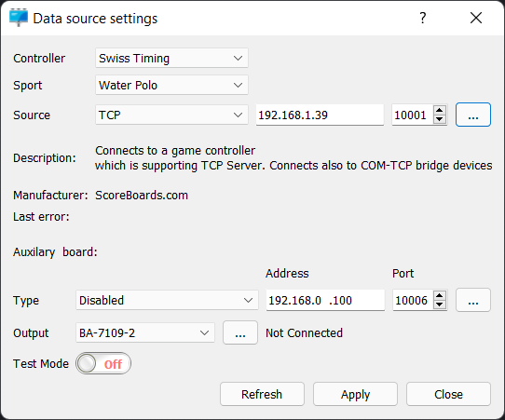Open the Type dropdown showing Disabled

coord(167,300)
